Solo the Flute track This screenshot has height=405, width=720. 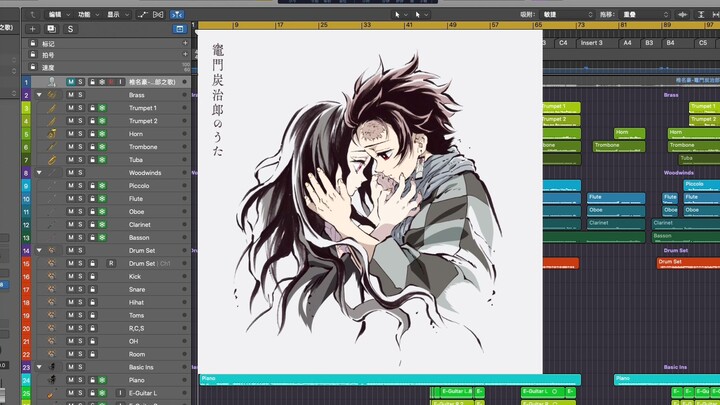tap(80, 198)
